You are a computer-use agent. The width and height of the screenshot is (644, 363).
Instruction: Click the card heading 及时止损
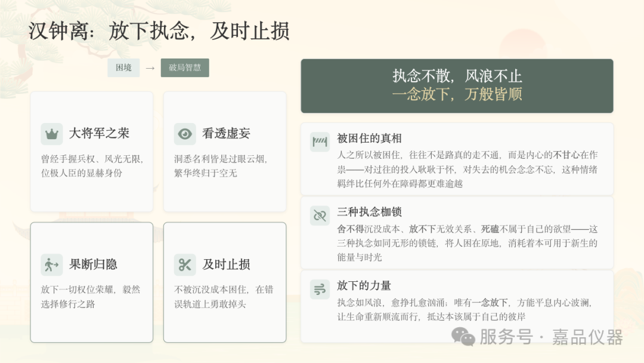(226, 264)
